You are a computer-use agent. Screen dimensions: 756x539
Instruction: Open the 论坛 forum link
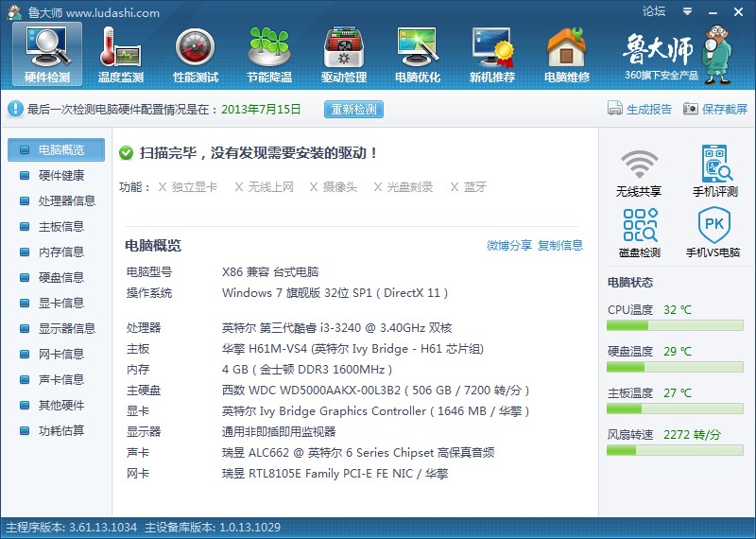(654, 11)
